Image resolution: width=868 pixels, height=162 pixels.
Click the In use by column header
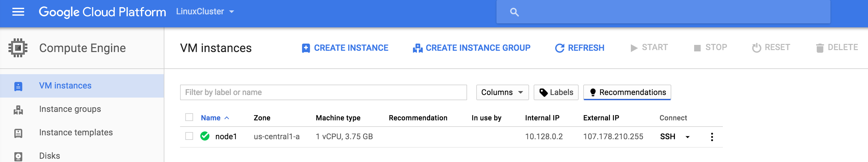point(486,118)
